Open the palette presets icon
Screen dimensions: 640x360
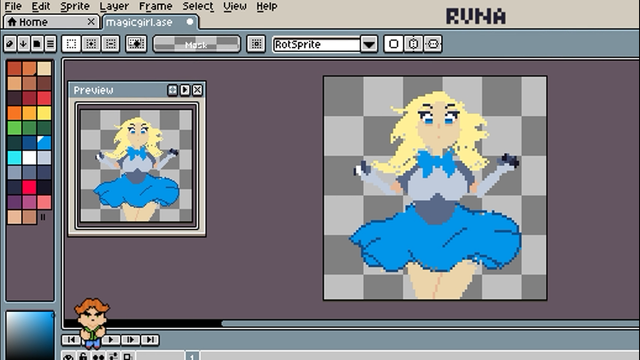37,44
